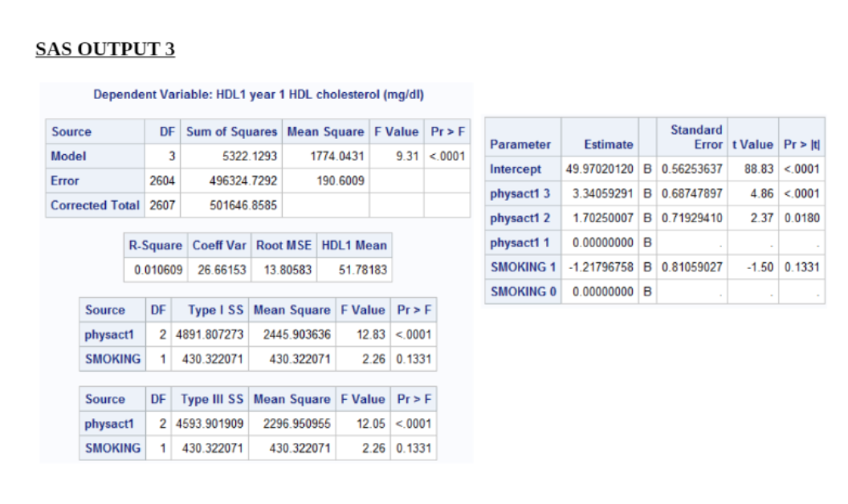Screen dimensions: 848x504
Task: Click the "physact1 3" parameter label
Action: (520, 193)
